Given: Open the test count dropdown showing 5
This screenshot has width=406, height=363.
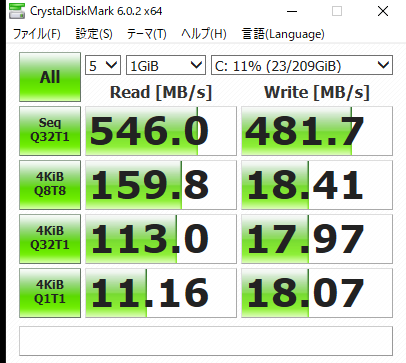Looking at the screenshot, I should point(103,65).
